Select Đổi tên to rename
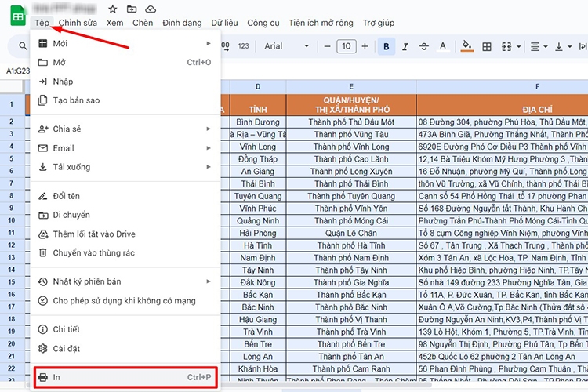 tap(125, 196)
